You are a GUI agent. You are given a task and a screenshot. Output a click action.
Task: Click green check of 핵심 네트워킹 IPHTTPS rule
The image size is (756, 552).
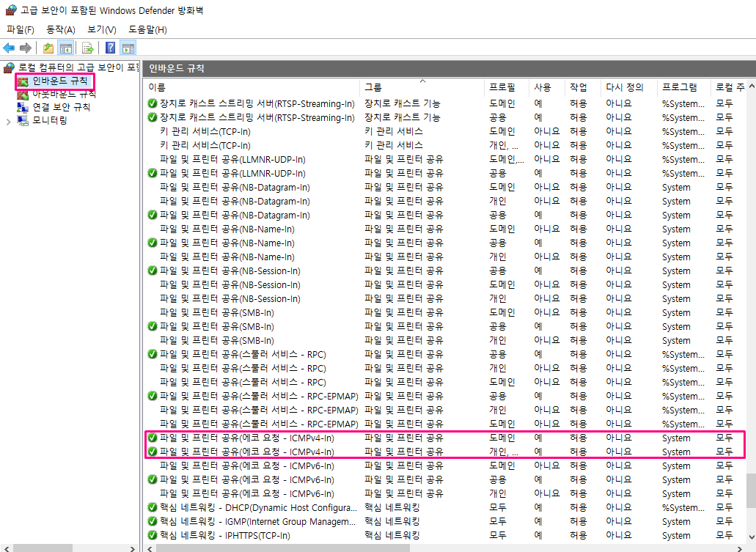(x=153, y=535)
